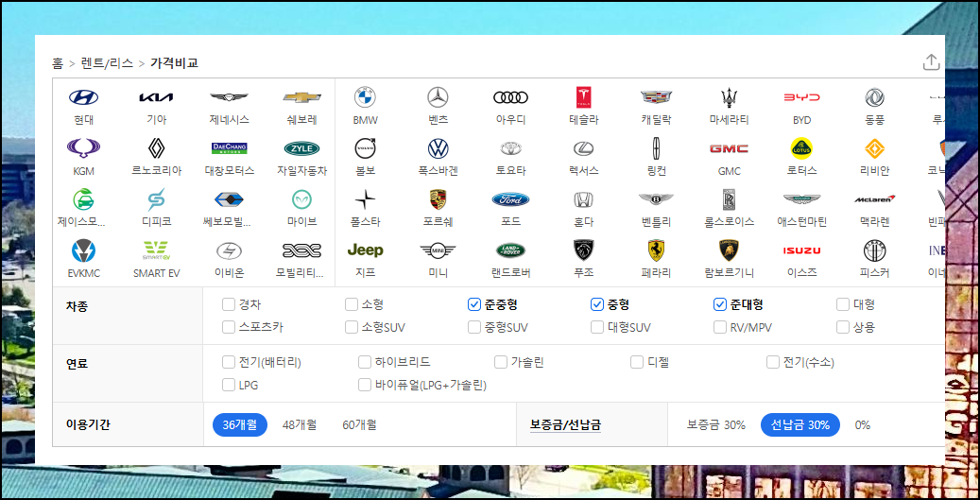
Task: Go to 홈 in the breadcrumb
Action: pos(58,62)
